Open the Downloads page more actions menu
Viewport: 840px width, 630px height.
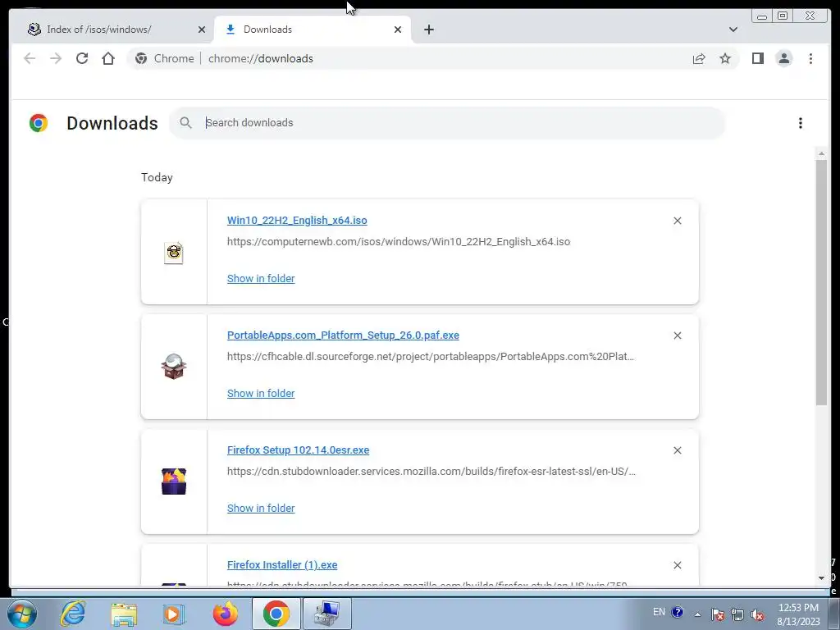(x=801, y=123)
